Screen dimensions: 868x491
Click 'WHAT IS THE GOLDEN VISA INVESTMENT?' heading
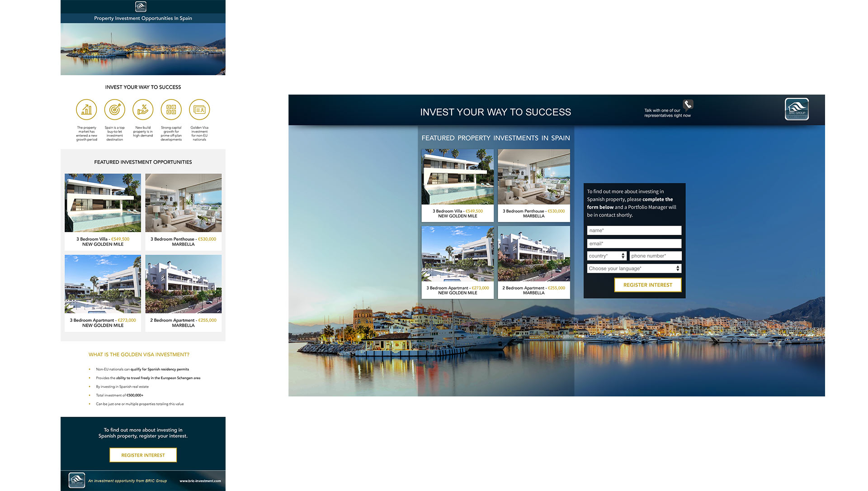pyautogui.click(x=139, y=355)
